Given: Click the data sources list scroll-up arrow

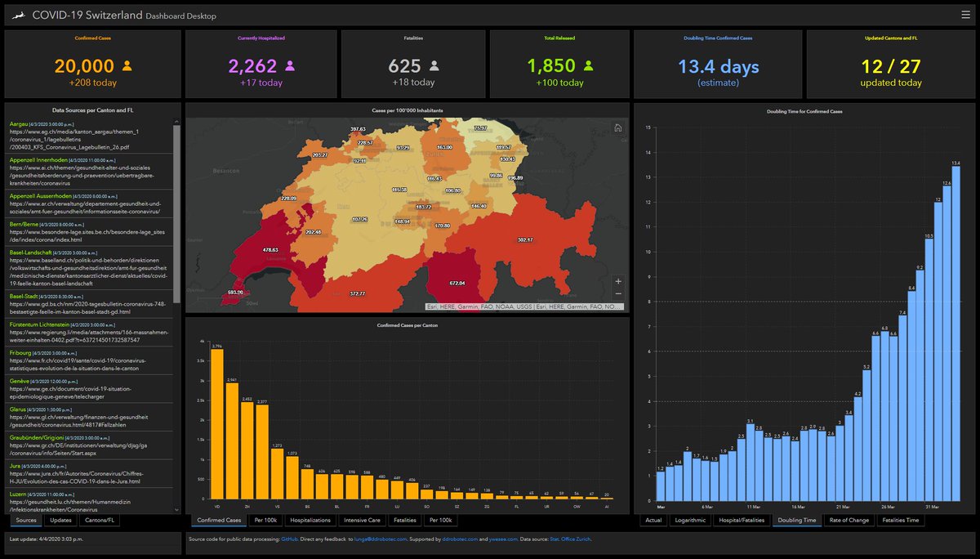Looking at the screenshot, I should click(x=177, y=122).
